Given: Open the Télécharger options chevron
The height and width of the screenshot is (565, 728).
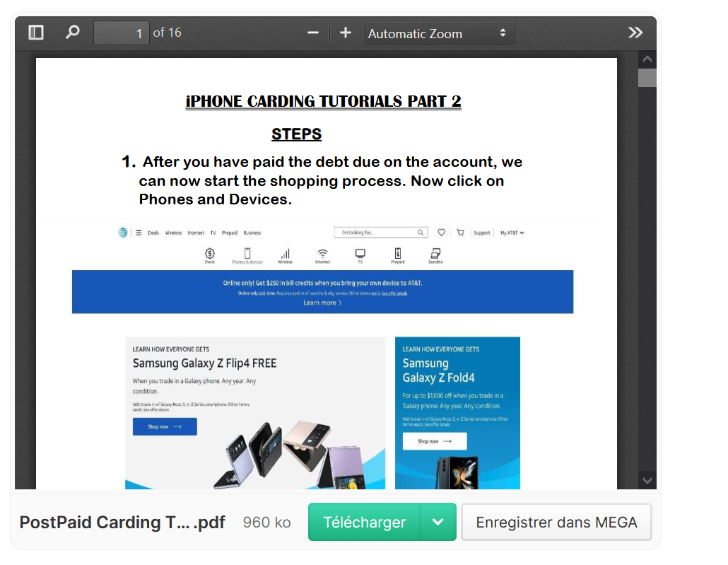Looking at the screenshot, I should pos(438,522).
